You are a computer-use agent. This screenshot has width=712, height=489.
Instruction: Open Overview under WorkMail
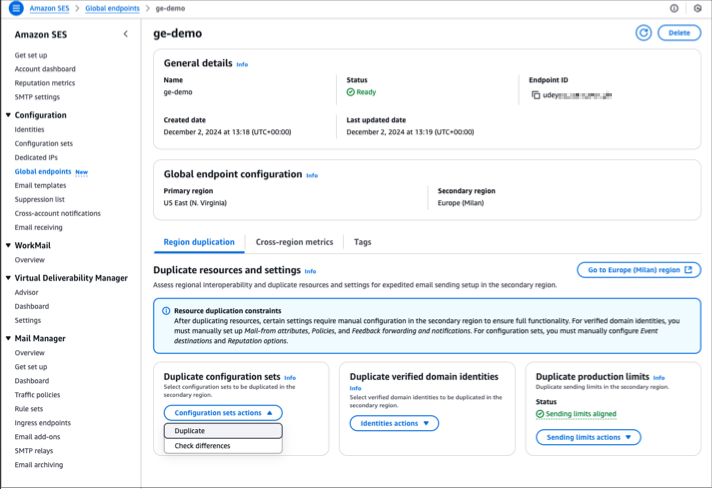pyautogui.click(x=30, y=260)
